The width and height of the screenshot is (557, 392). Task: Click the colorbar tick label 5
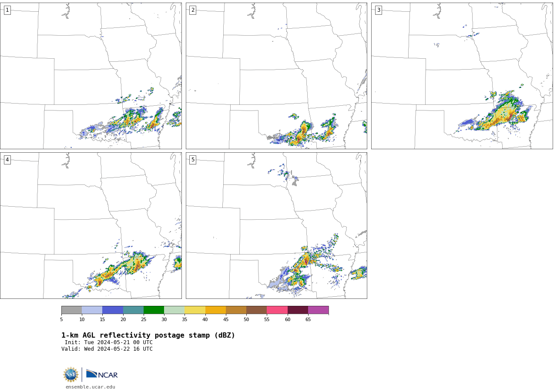click(61, 319)
